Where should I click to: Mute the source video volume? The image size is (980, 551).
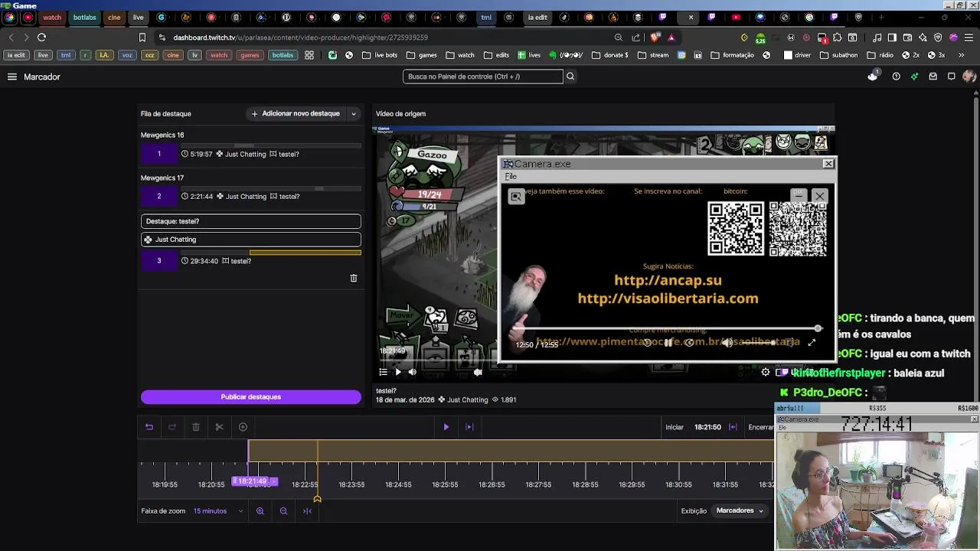tap(413, 372)
